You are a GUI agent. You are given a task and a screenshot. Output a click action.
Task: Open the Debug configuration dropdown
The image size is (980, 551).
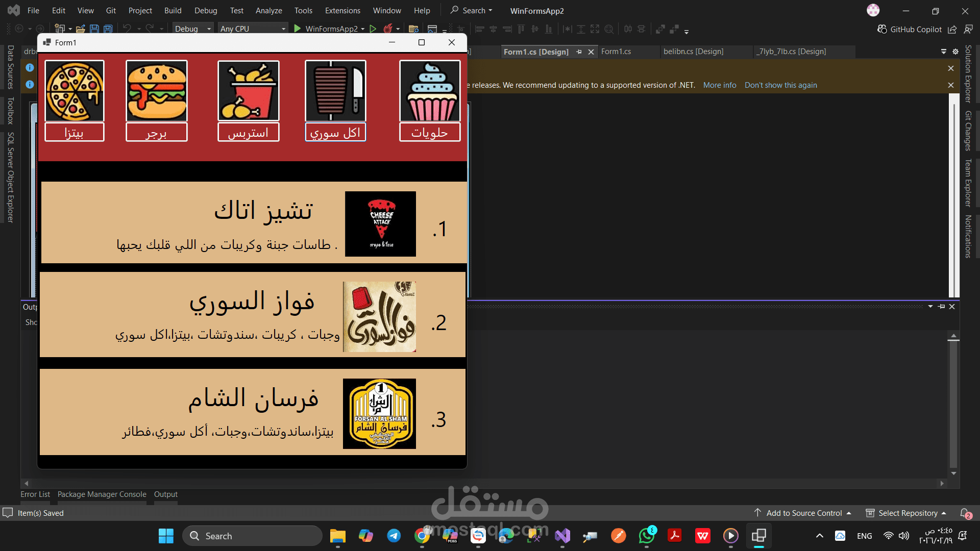(x=192, y=29)
